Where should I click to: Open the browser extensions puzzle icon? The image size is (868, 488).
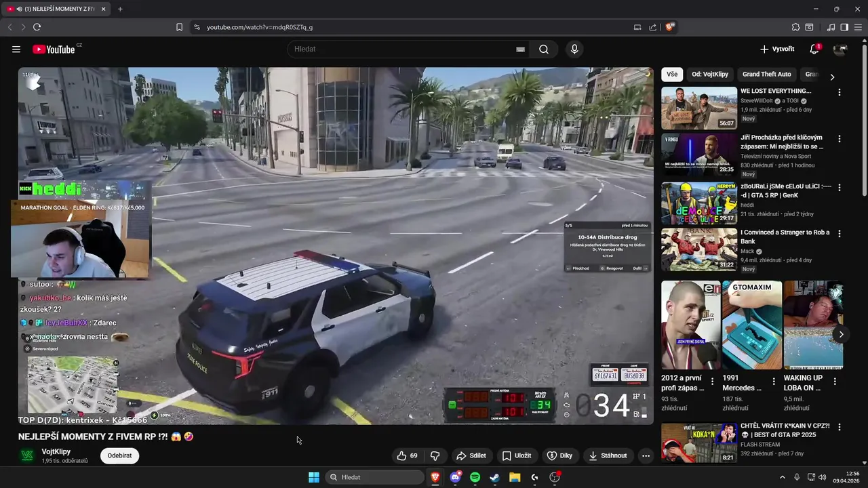795,27
